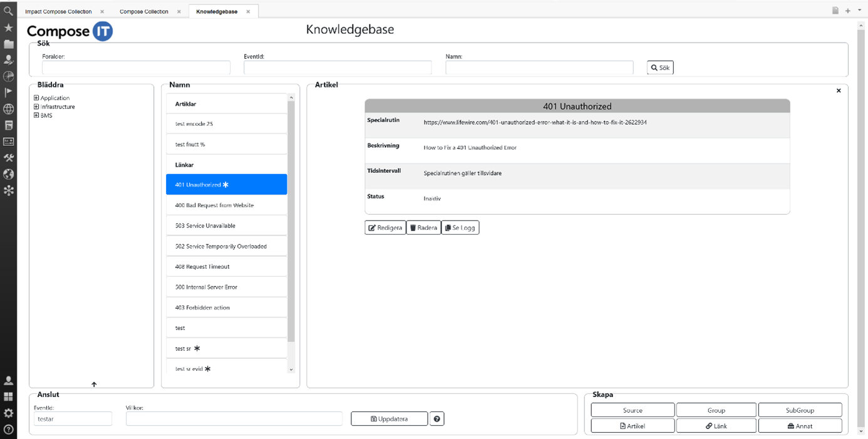Screen dimensions: 868x439
Task: Click the EventId search input field
Action: point(338,68)
